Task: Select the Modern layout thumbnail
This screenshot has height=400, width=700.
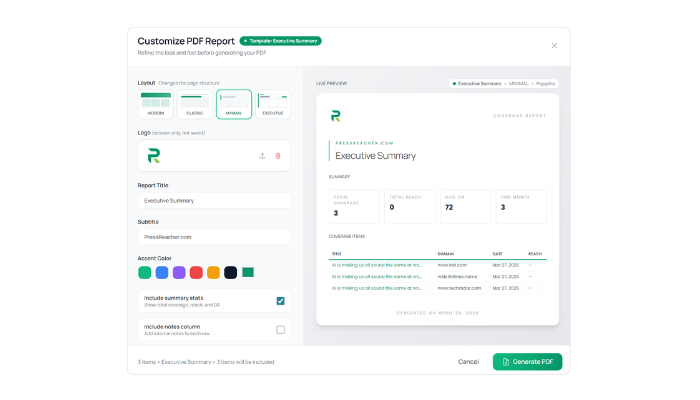Action: (x=156, y=104)
